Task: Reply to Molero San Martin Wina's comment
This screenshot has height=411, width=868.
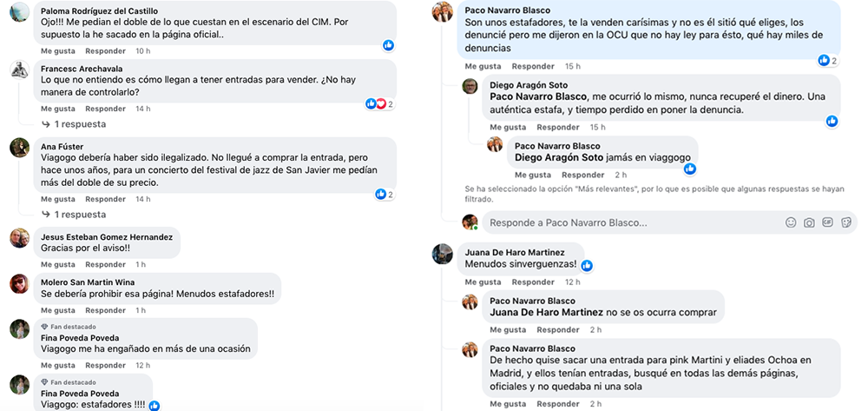Action: 105,310
